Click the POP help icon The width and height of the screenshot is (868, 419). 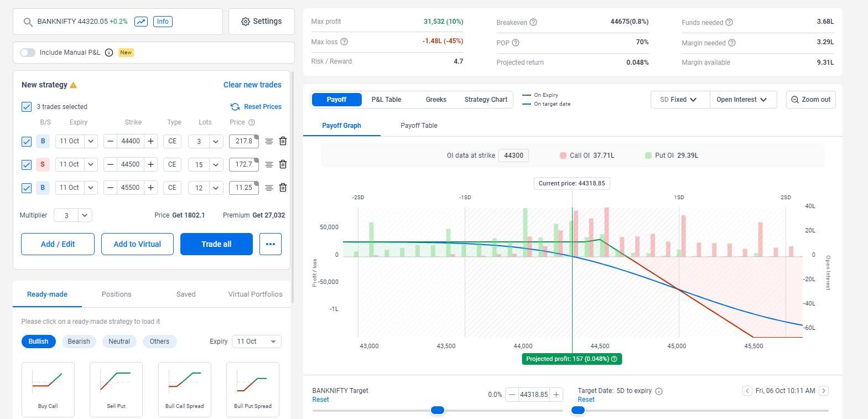pos(516,43)
